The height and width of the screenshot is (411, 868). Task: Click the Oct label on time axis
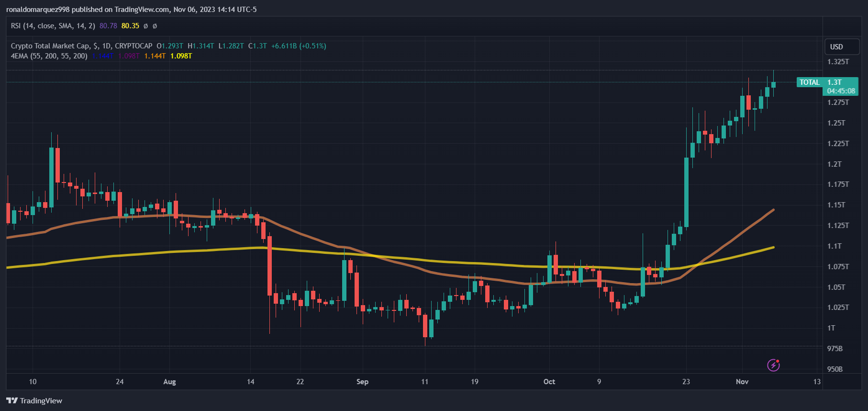[549, 382]
